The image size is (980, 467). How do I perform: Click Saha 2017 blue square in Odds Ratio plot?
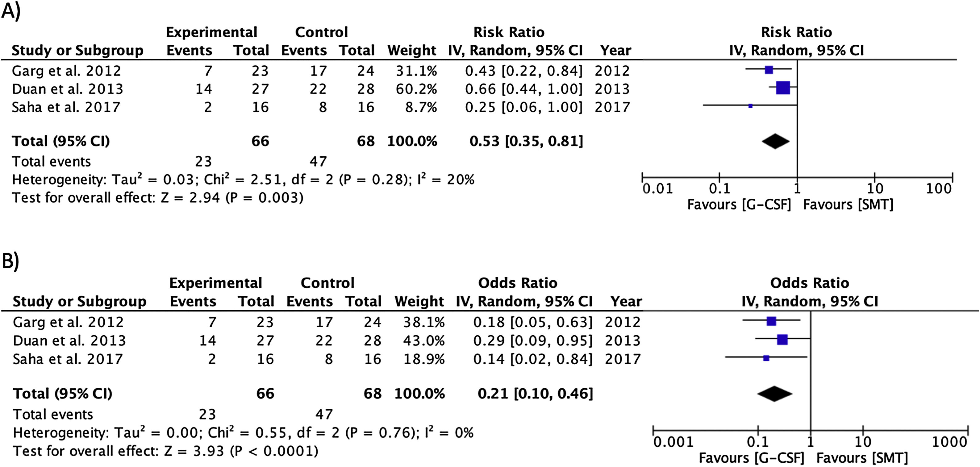pyautogui.click(x=766, y=358)
